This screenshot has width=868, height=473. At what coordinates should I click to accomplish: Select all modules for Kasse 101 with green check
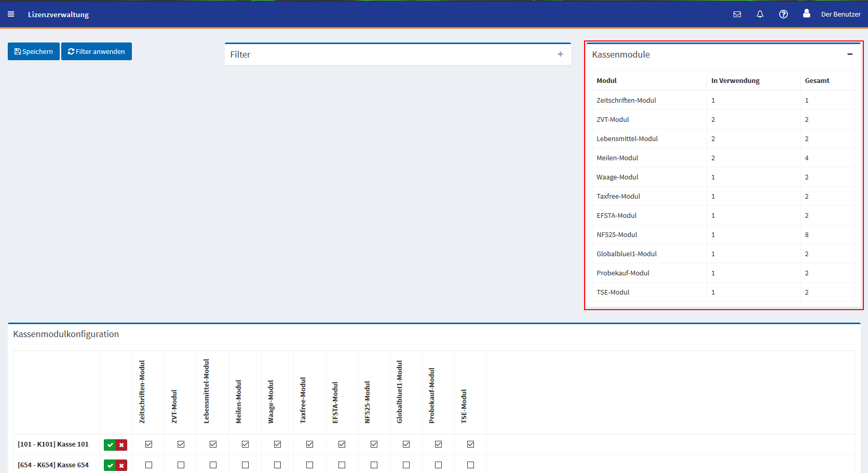coord(110,445)
